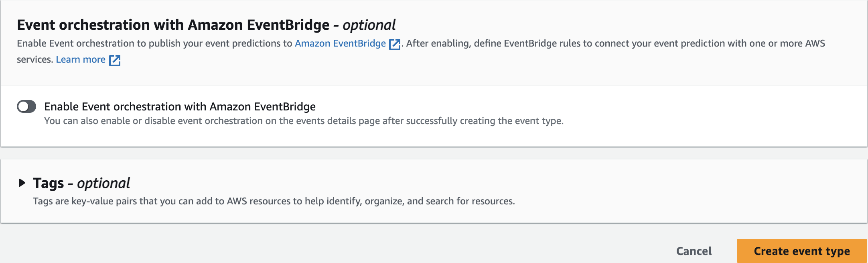Viewport: 868px width, 263px height.
Task: Click the Tags - optional heading
Action: tap(81, 183)
